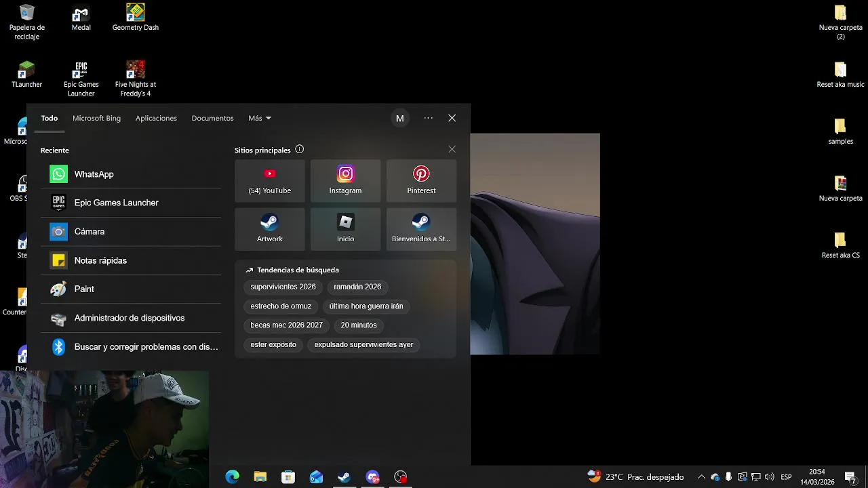This screenshot has width=868, height=488.
Task: Search trending 'ester expósito'
Action: coord(273,344)
